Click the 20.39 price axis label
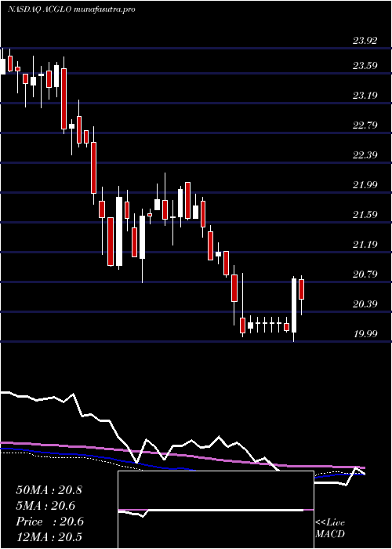 365,304
